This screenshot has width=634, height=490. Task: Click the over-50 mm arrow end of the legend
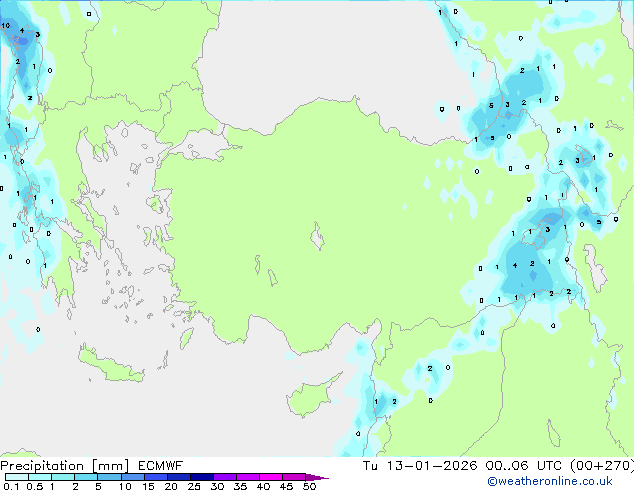tap(317, 477)
